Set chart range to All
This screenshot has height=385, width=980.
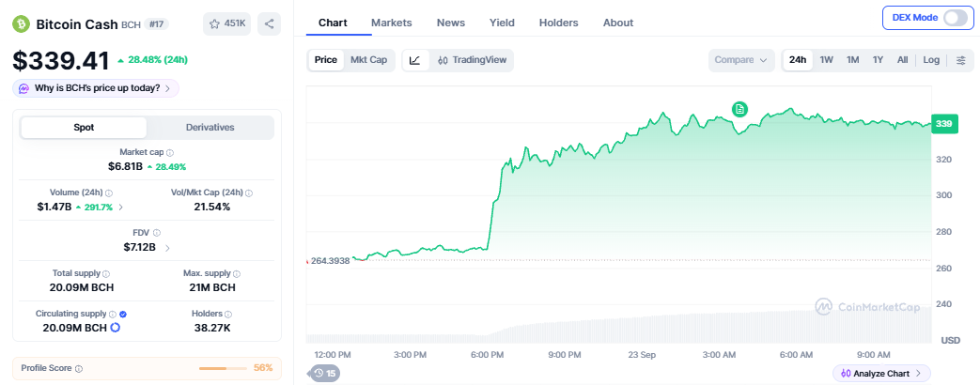tap(902, 60)
